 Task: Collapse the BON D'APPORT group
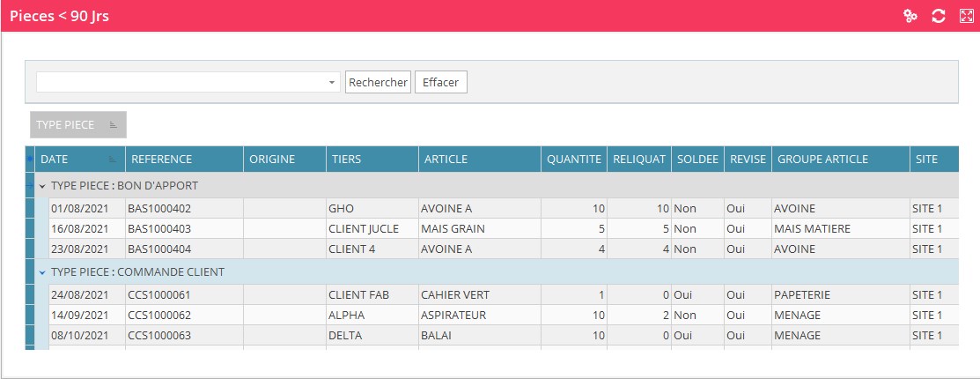point(41,186)
